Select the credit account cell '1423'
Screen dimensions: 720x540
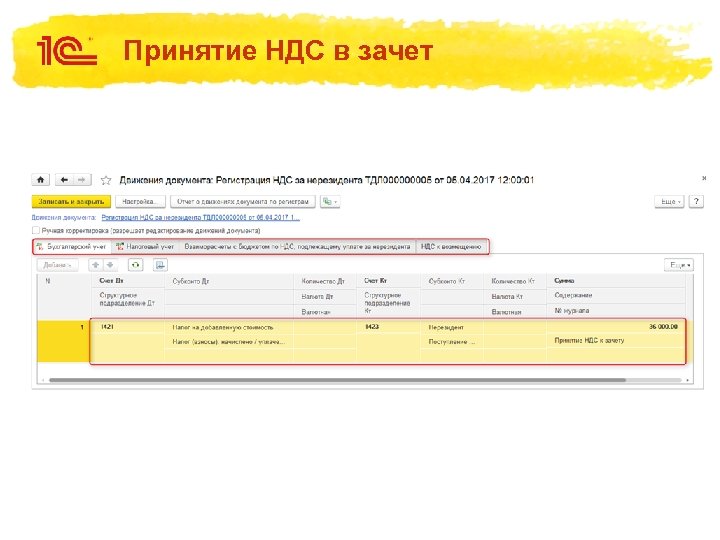388,327
